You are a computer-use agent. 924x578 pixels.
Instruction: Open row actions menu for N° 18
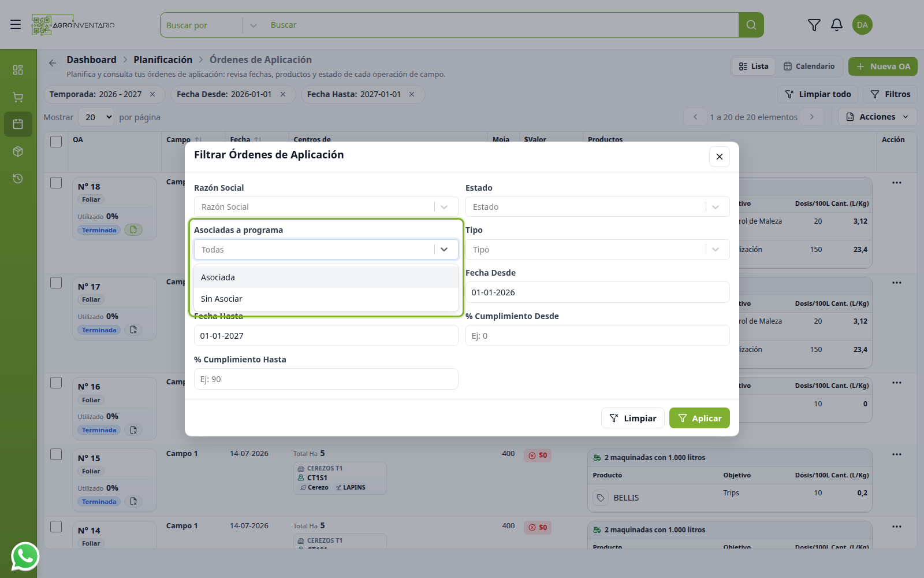click(896, 183)
